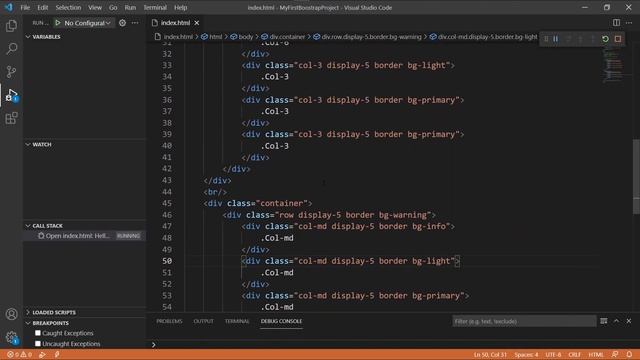This screenshot has height=360, width=640.
Task: Open the View menu
Action: point(95,7)
